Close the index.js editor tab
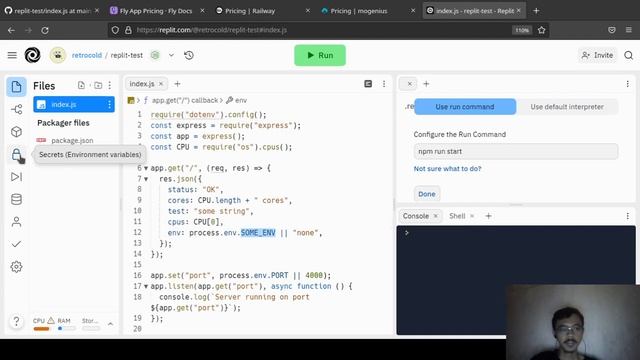The height and width of the screenshot is (360, 640). coord(161,84)
